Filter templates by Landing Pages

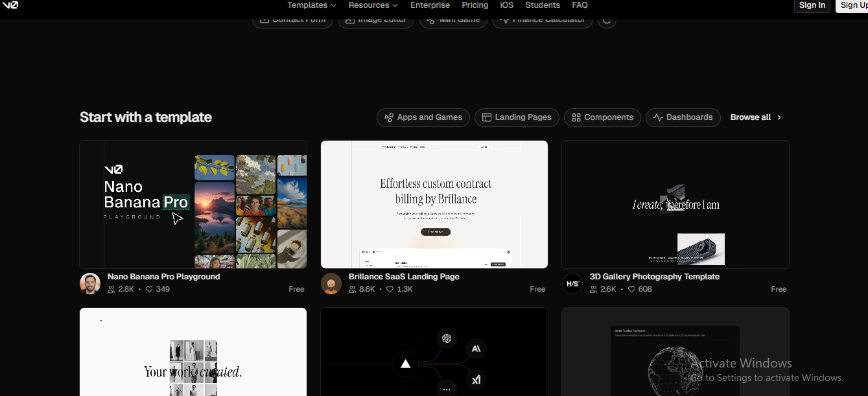tap(517, 117)
